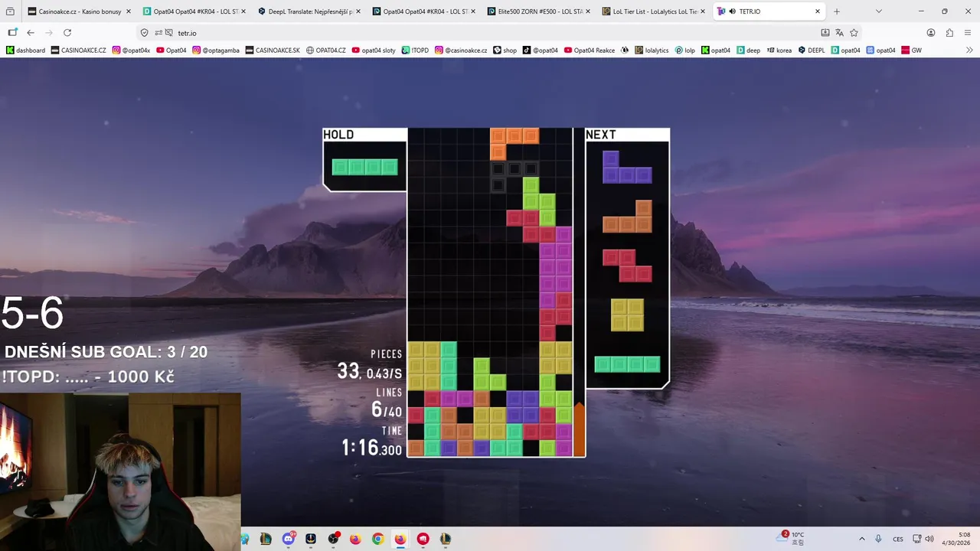980x551 pixels.
Task: Switch to the DeepL Translate tab
Action: pos(309,11)
